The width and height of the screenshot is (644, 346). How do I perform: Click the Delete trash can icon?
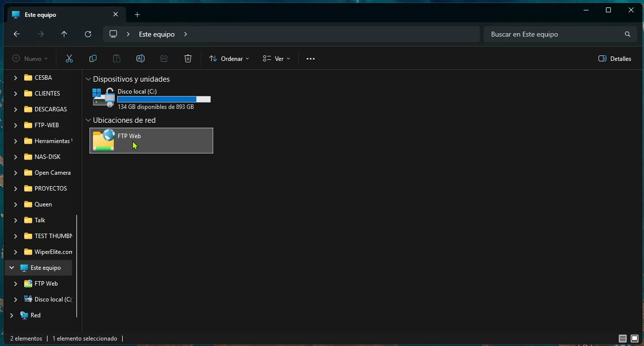point(188,58)
